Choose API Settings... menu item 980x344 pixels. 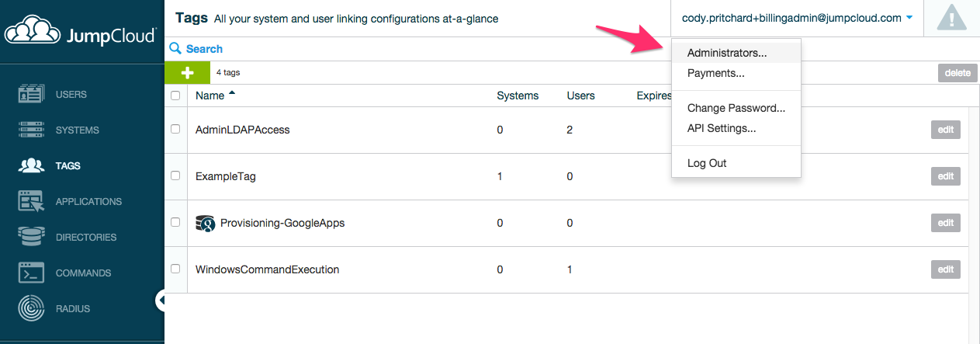(x=736, y=128)
